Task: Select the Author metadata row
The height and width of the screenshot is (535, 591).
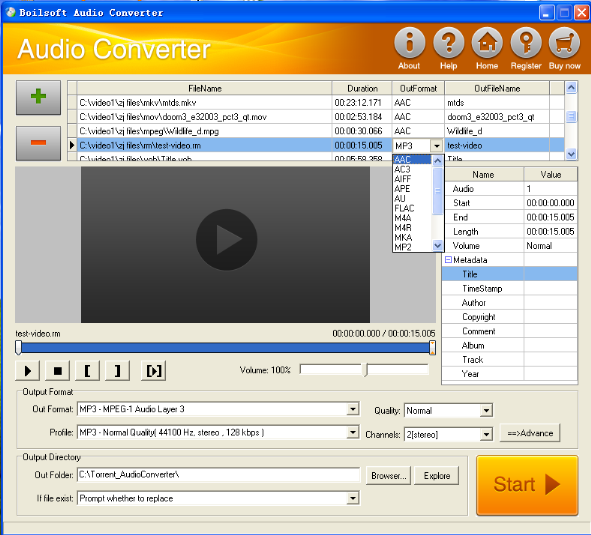Action: click(x=510, y=303)
